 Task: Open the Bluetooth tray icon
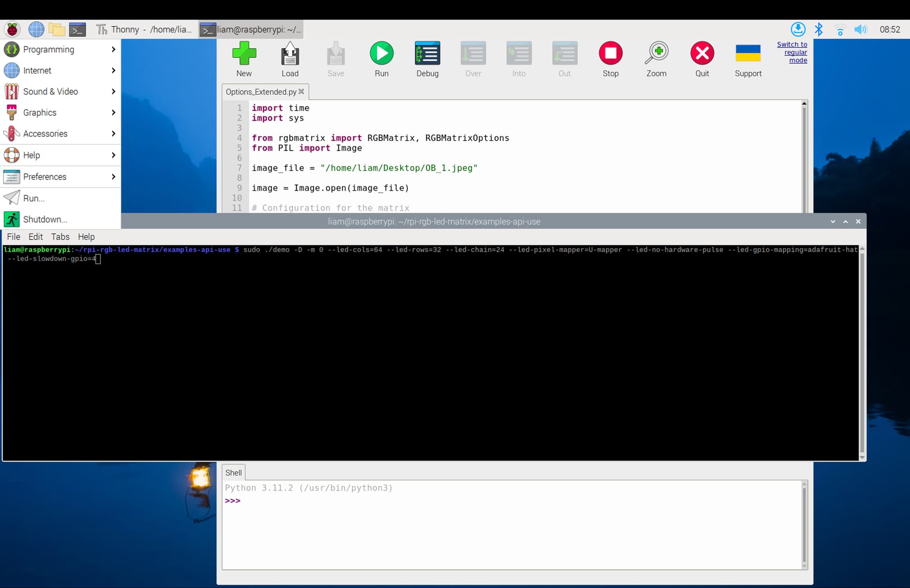click(819, 29)
